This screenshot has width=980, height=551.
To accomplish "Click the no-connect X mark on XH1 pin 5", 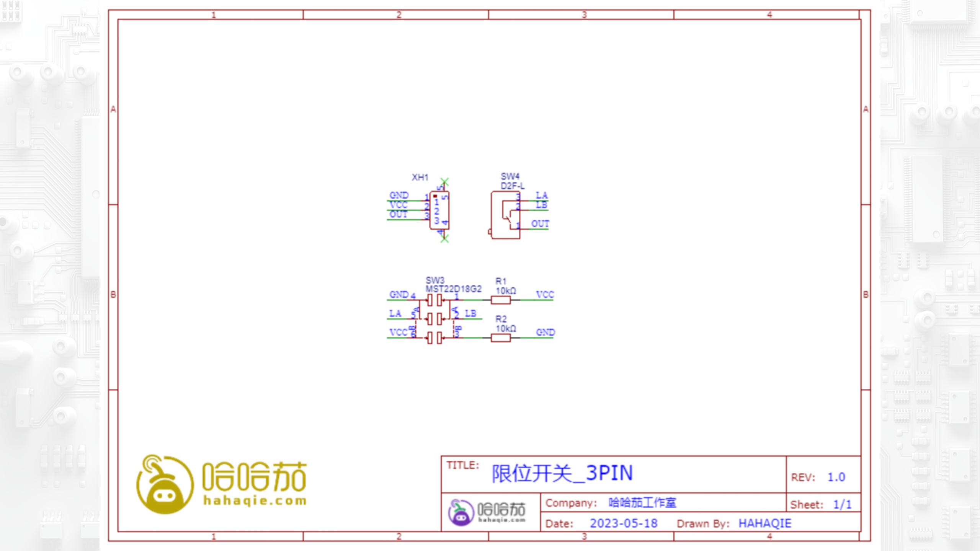I will click(444, 182).
